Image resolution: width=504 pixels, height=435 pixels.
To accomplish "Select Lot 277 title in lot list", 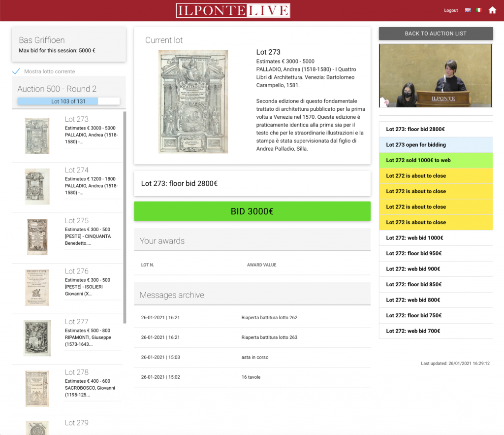I will 76,321.
